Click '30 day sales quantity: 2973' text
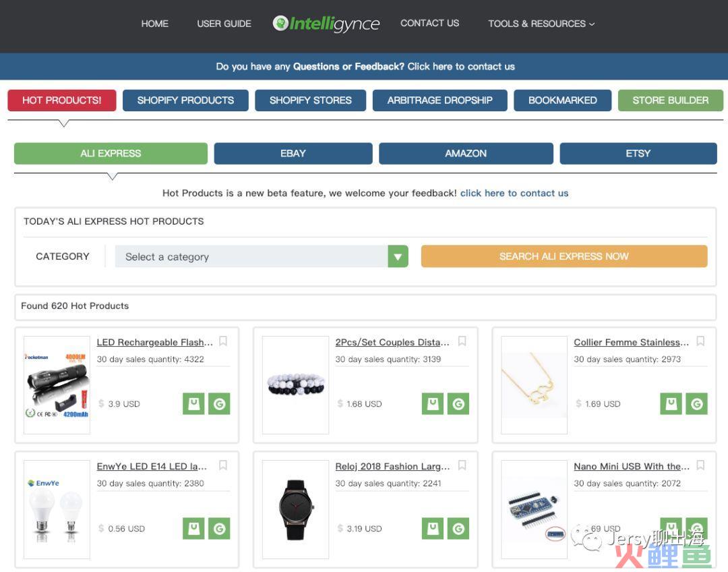 628,359
